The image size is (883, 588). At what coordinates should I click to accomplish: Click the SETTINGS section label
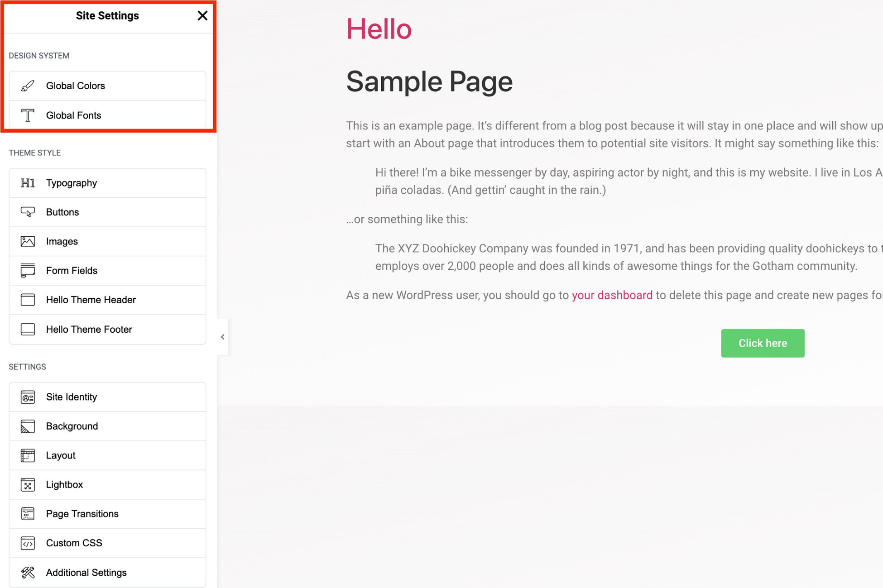point(27,367)
